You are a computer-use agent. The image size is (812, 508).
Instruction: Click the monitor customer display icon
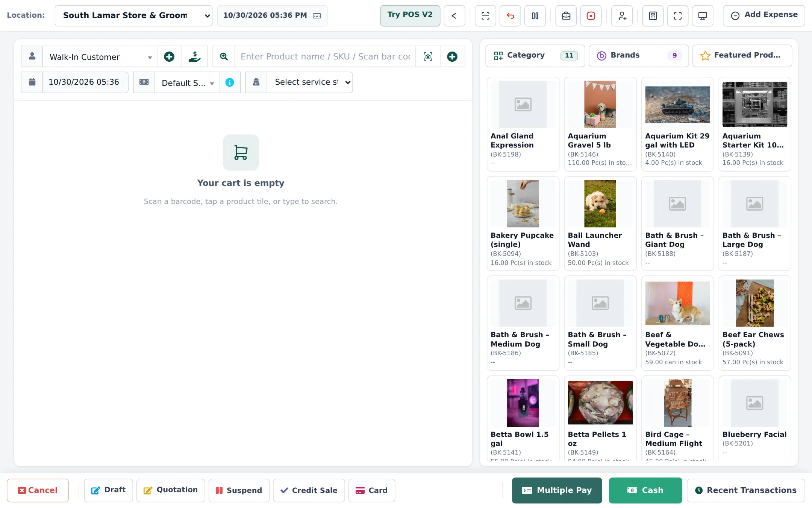(x=703, y=16)
